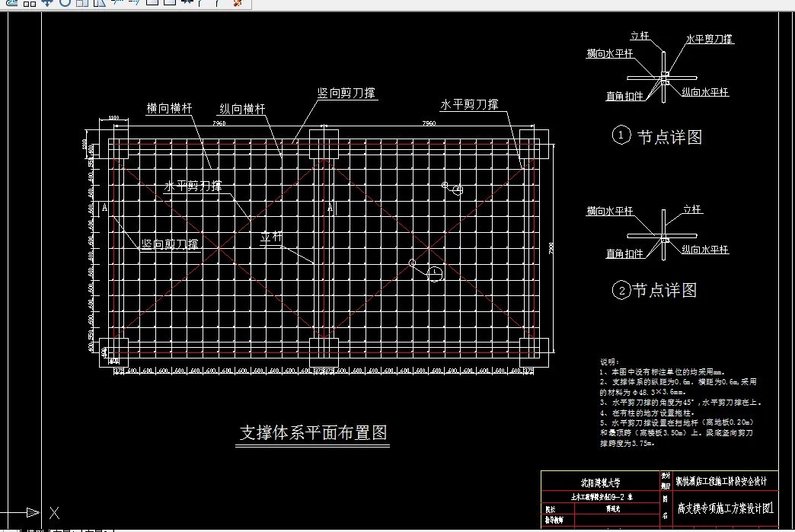Click the tile windows icon with two squares
The height and width of the screenshot is (532, 795).
click(30, 5)
